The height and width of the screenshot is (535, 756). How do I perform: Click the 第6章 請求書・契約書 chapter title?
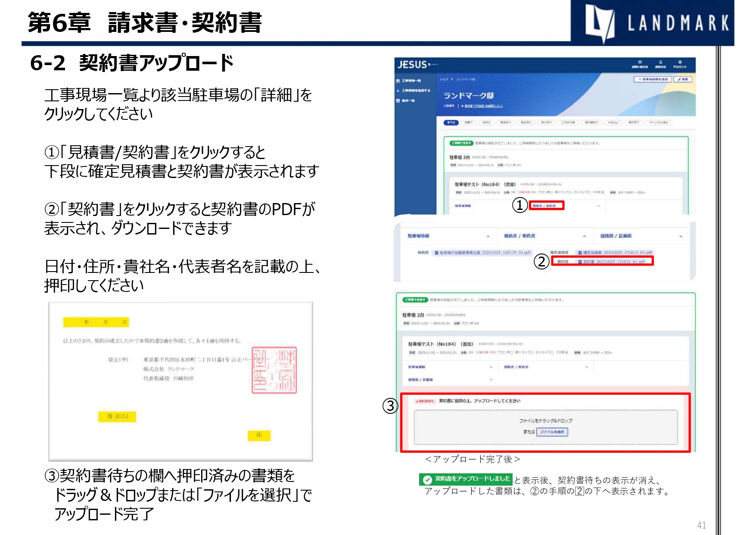click(145, 23)
